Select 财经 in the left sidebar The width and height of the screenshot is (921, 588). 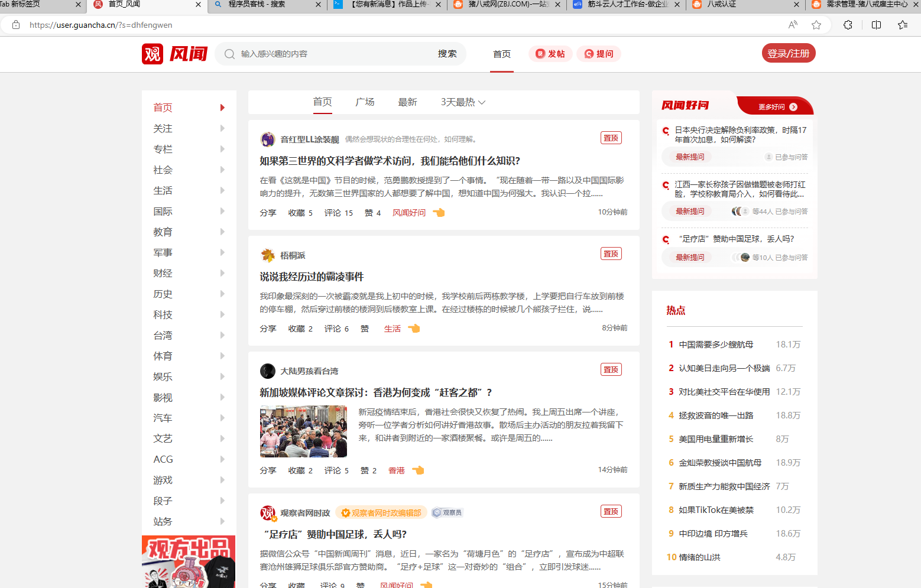click(163, 273)
